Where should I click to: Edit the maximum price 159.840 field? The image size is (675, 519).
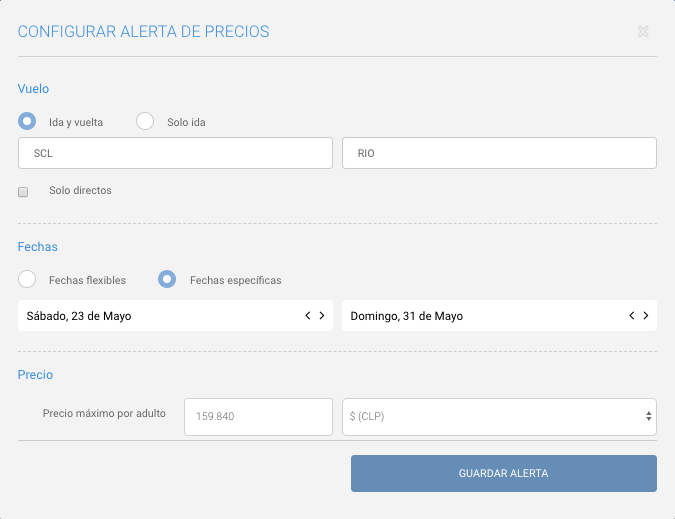pyautogui.click(x=258, y=417)
